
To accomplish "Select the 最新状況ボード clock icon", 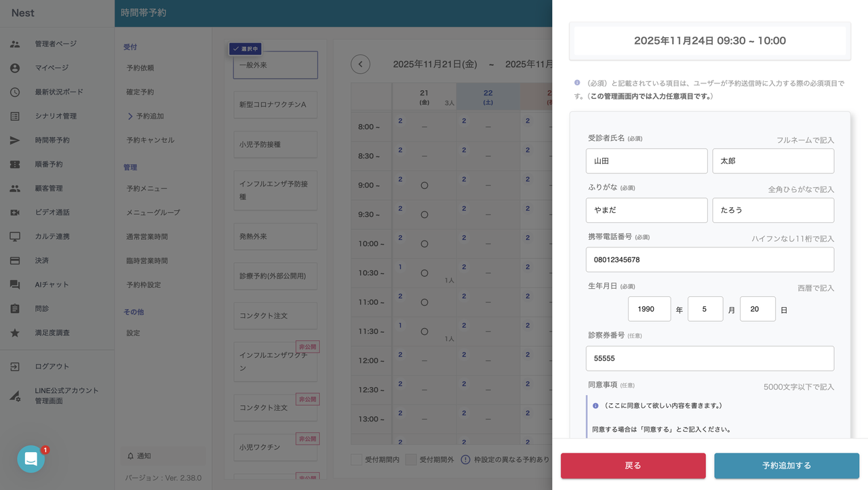I will (x=15, y=92).
